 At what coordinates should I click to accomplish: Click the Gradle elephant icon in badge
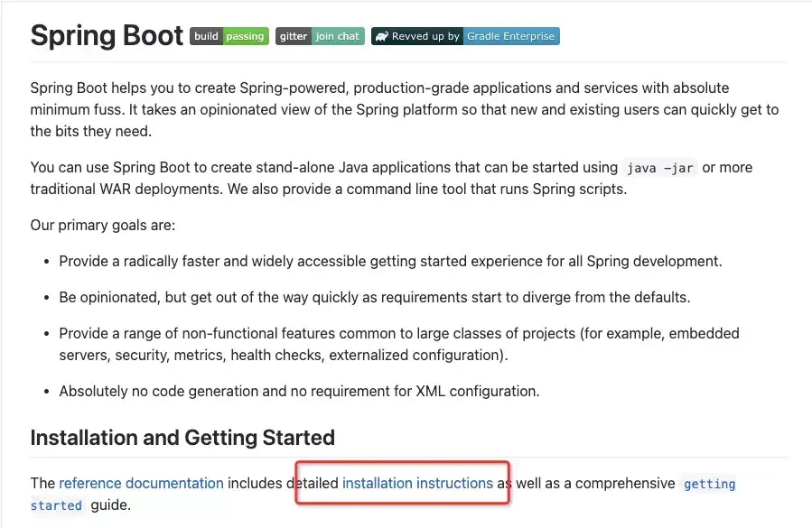click(x=382, y=36)
